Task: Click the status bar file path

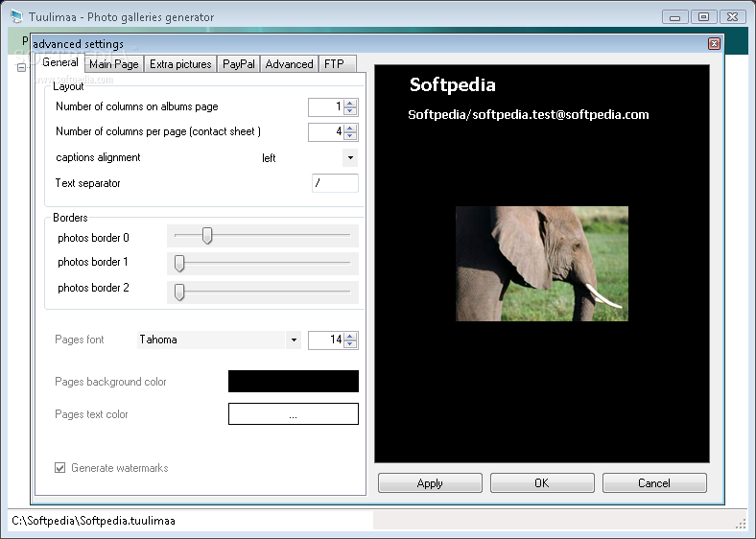Action: coord(93,521)
